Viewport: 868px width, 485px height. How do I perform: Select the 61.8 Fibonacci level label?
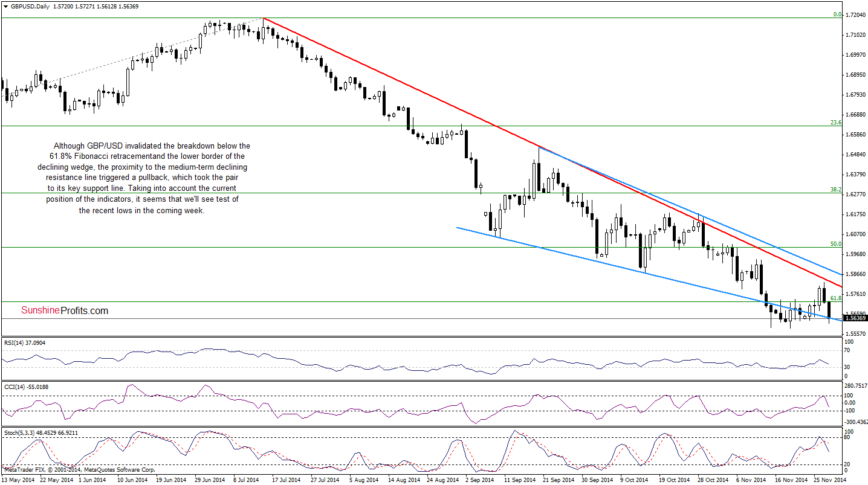(836, 298)
